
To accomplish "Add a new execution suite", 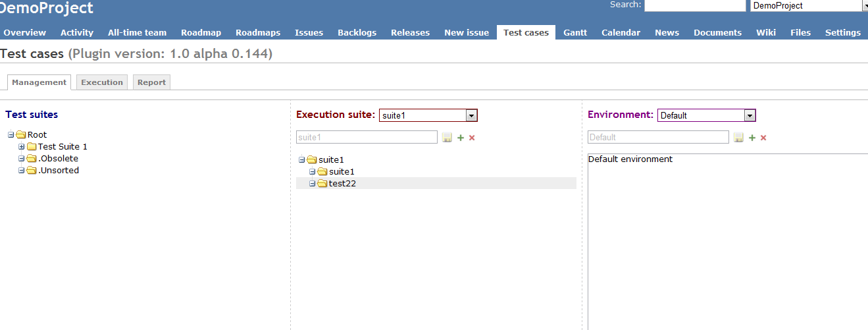I will click(461, 137).
